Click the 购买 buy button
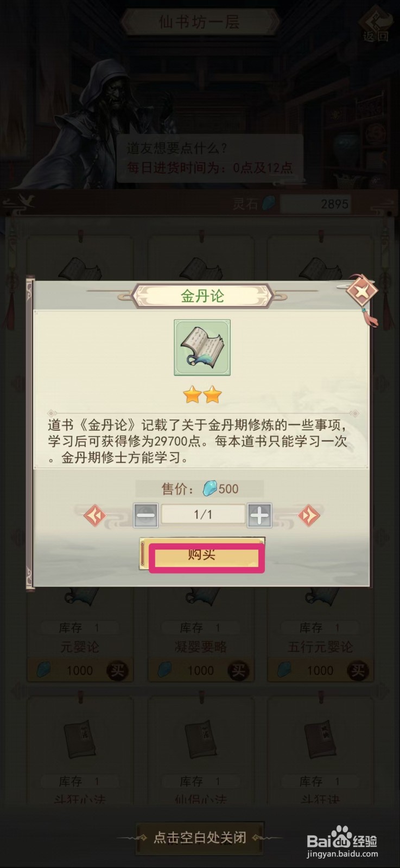 point(202,554)
